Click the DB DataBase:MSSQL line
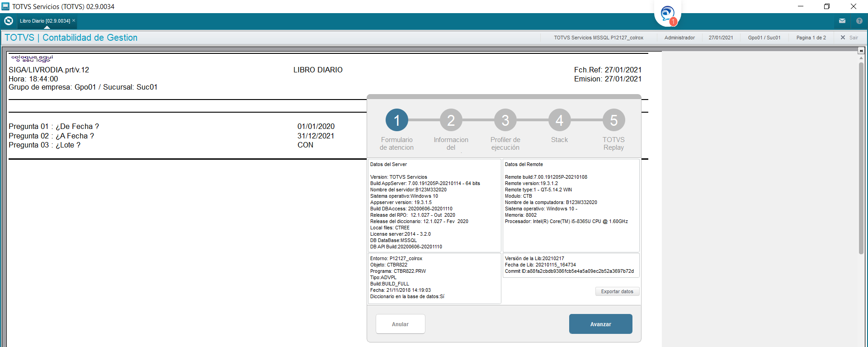Screen dimensions: 868x347 tap(393, 240)
